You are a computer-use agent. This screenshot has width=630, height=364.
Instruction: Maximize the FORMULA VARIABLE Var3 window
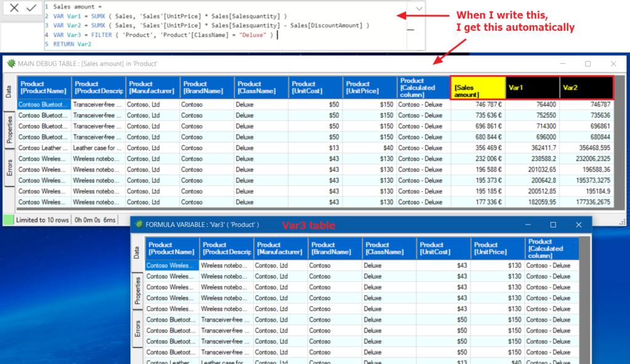[553, 224]
